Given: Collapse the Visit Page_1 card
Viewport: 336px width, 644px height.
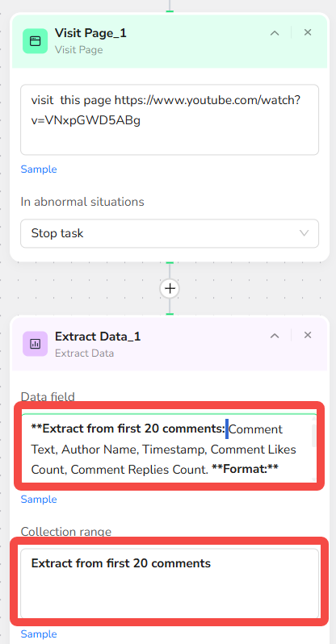Looking at the screenshot, I should (275, 33).
